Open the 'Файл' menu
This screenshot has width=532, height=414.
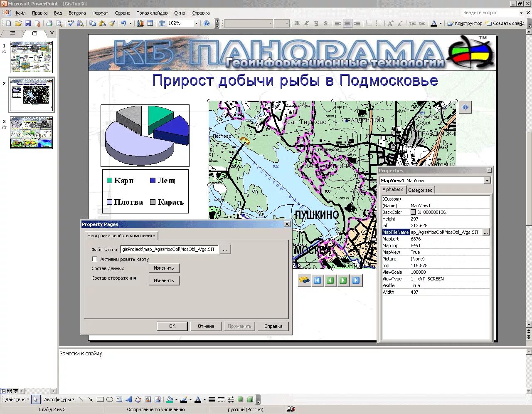pyautogui.click(x=20, y=13)
